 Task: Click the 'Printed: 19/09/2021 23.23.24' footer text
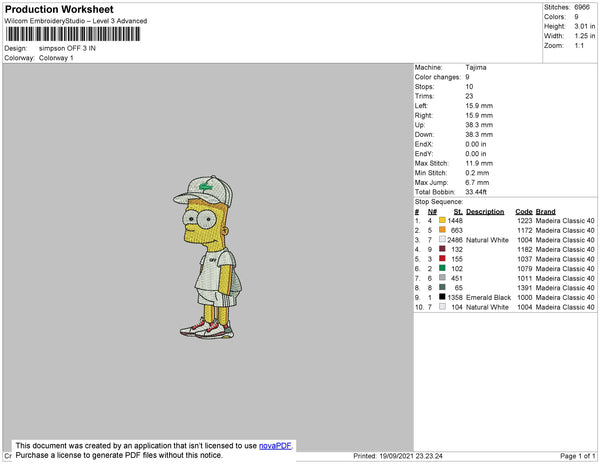(398, 456)
